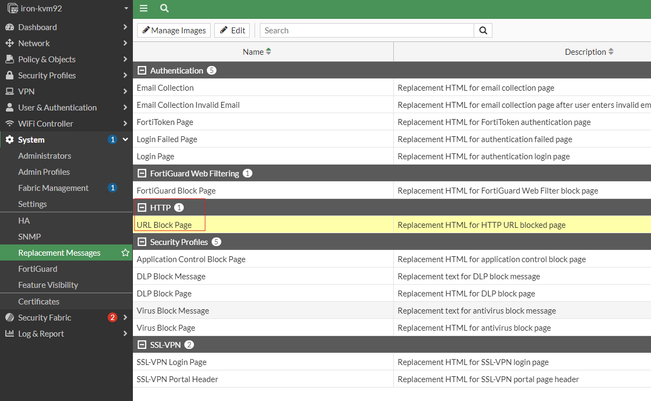Click the Log & Report chart icon
The height and width of the screenshot is (401, 651).
pos(10,333)
